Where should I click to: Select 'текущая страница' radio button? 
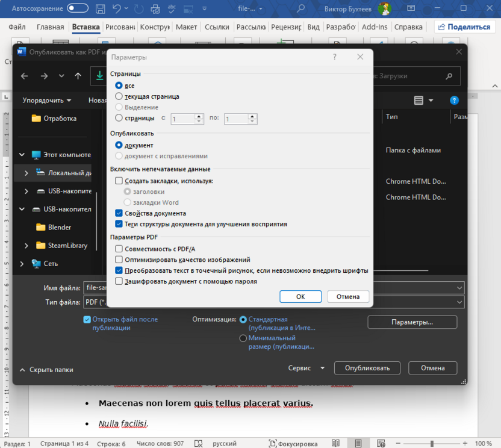coord(119,96)
